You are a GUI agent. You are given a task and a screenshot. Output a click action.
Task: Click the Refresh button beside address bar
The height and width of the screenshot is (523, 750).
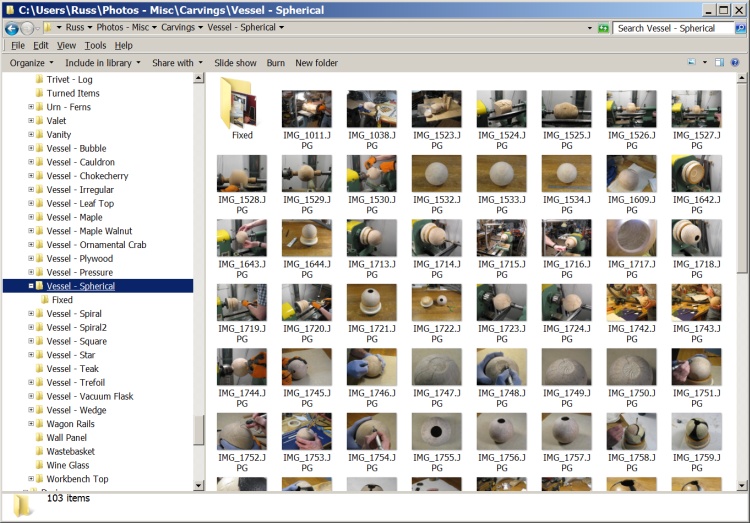point(603,28)
